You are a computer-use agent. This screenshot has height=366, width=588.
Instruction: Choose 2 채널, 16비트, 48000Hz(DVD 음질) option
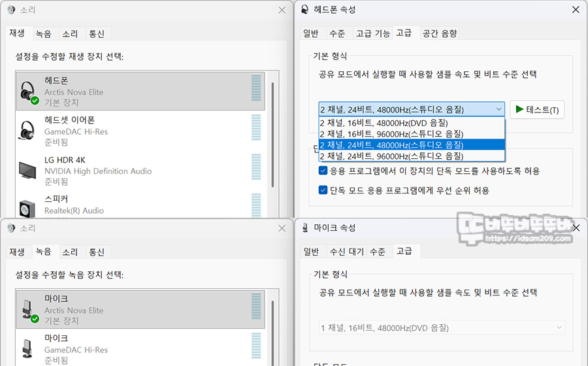tap(412, 123)
